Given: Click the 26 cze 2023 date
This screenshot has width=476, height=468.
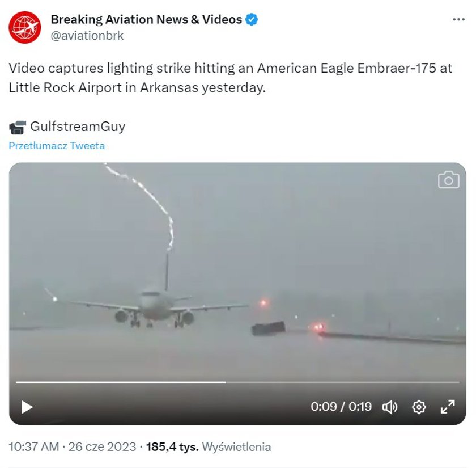Looking at the screenshot, I should pos(102,447).
